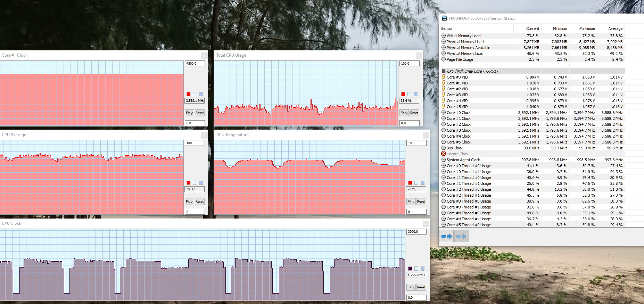644x304 pixels.
Task: Click the clock icon beside Core #1 Clock
Action: click(x=444, y=118)
